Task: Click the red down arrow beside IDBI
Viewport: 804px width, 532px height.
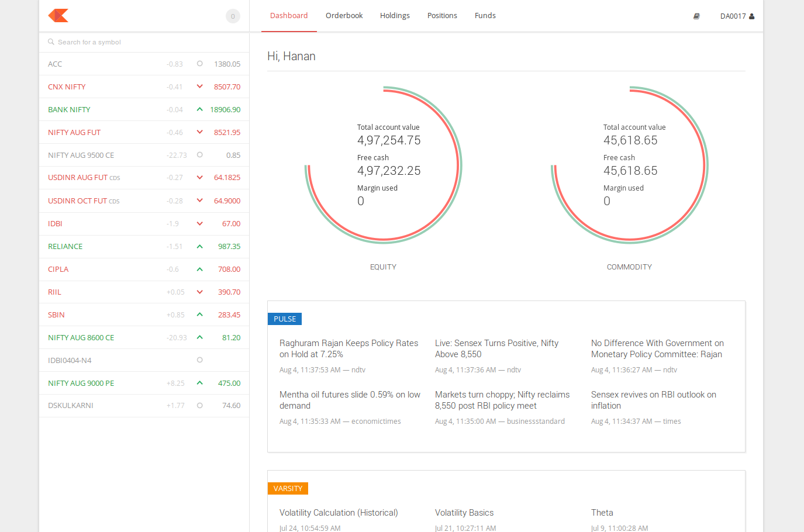Action: [199, 223]
